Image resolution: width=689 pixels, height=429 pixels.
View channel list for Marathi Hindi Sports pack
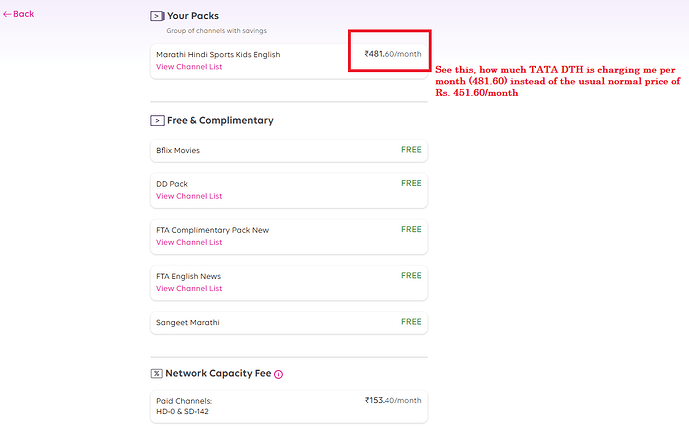click(x=189, y=67)
